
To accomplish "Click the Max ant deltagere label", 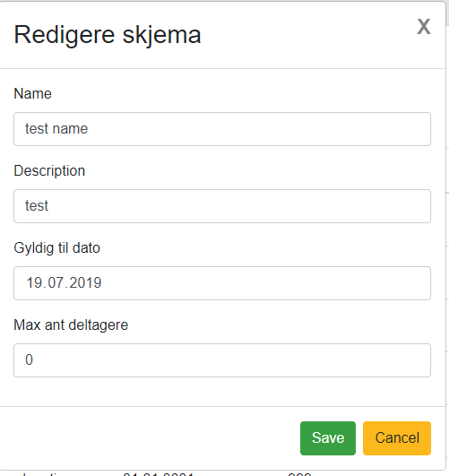I will 71,325.
